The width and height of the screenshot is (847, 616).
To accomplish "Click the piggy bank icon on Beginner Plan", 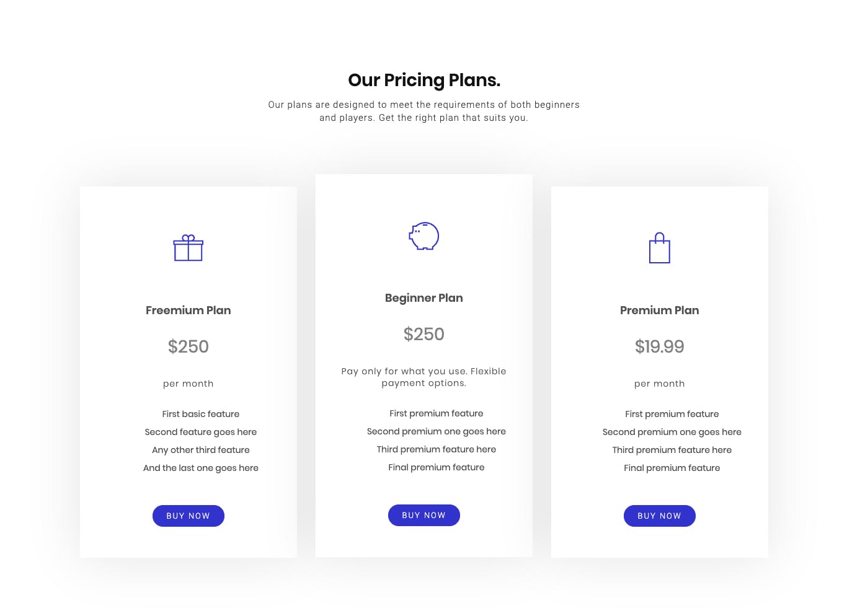I will (x=424, y=236).
